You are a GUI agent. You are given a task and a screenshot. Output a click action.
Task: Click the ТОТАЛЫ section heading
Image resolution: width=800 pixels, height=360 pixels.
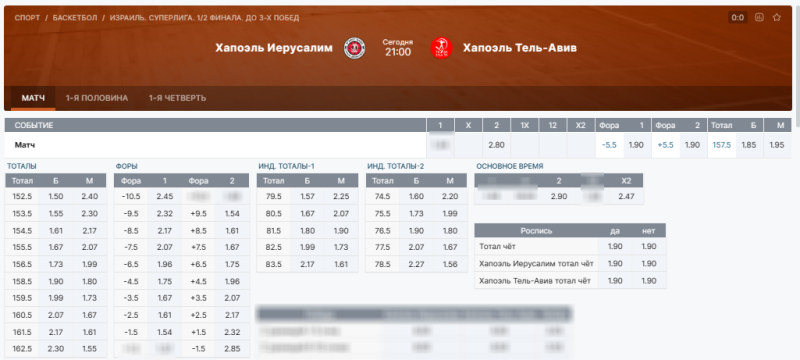click(21, 166)
